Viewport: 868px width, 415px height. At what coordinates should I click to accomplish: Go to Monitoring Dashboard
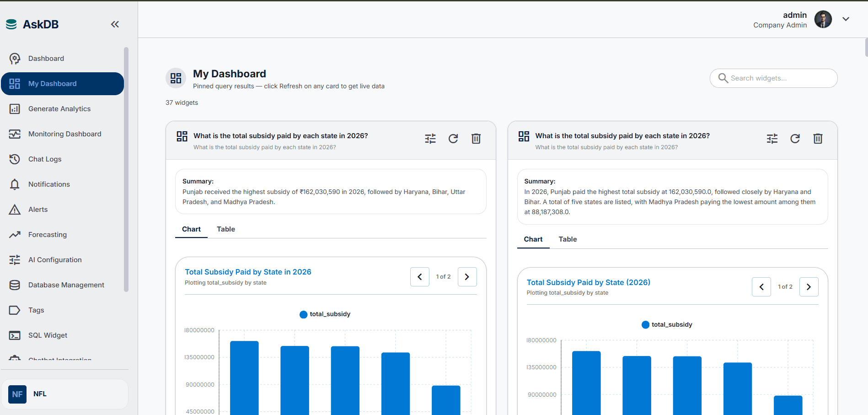tap(62, 134)
